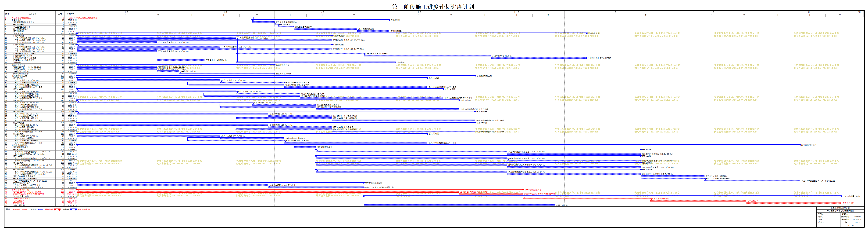Select task row 75 左岸非溢流坝段工程 in list
This screenshot has width=868, height=231.
(x=41, y=183)
